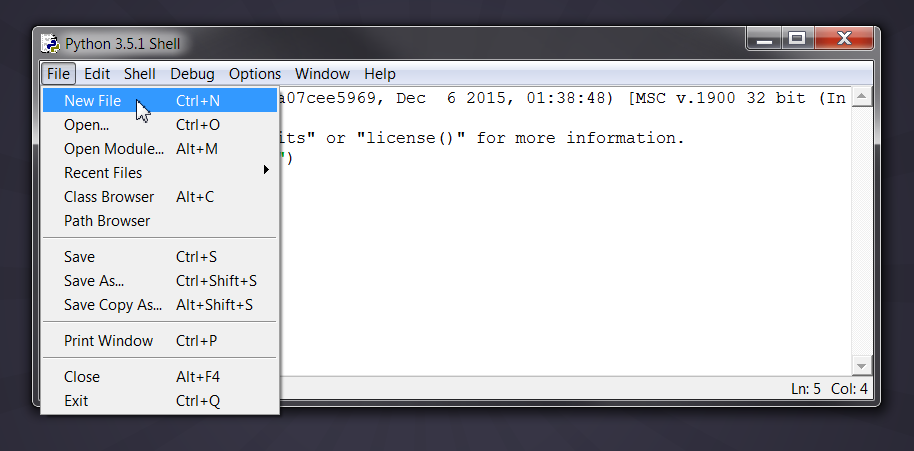914x451 pixels.
Task: Click the Python icon in title bar
Action: tap(51, 44)
